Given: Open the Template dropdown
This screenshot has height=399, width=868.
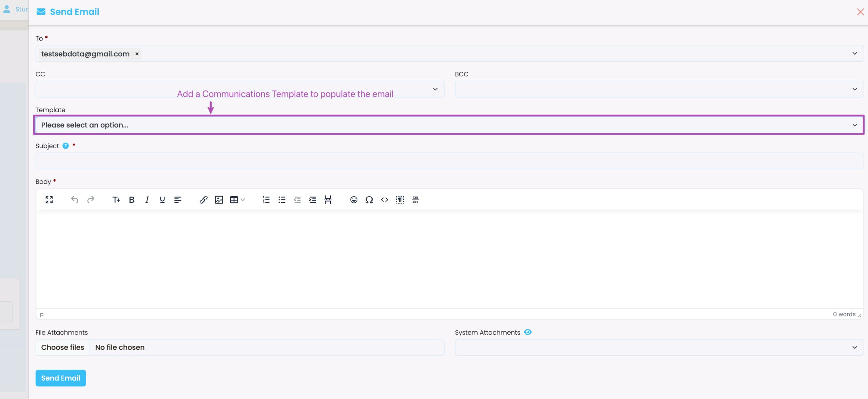Looking at the screenshot, I should (x=448, y=125).
